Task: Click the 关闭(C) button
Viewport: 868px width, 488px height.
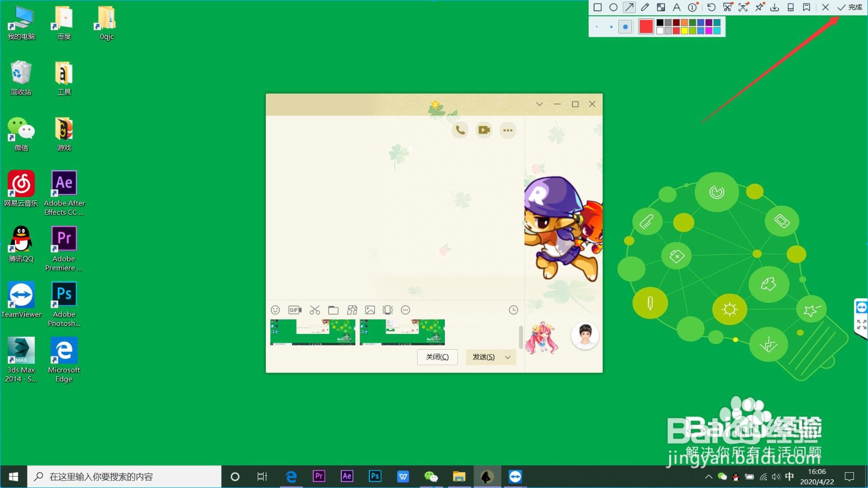Action: [x=437, y=357]
